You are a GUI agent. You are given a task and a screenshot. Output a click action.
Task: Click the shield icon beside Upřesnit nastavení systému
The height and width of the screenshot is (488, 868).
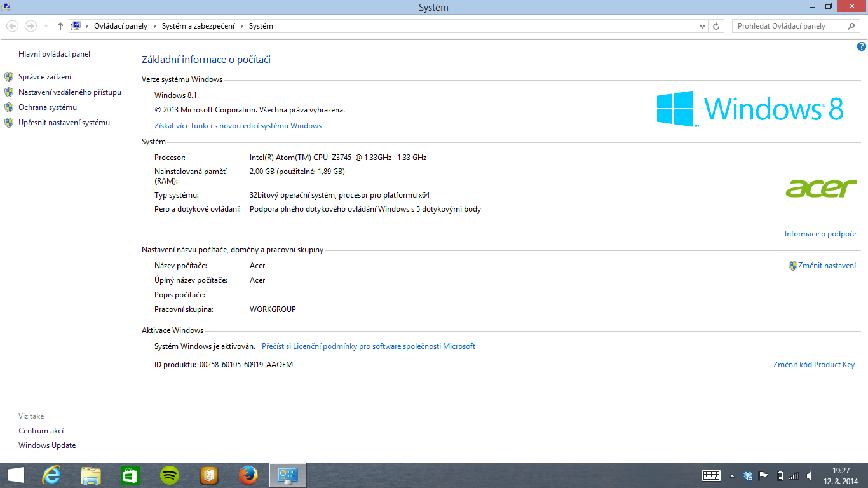pyautogui.click(x=9, y=123)
